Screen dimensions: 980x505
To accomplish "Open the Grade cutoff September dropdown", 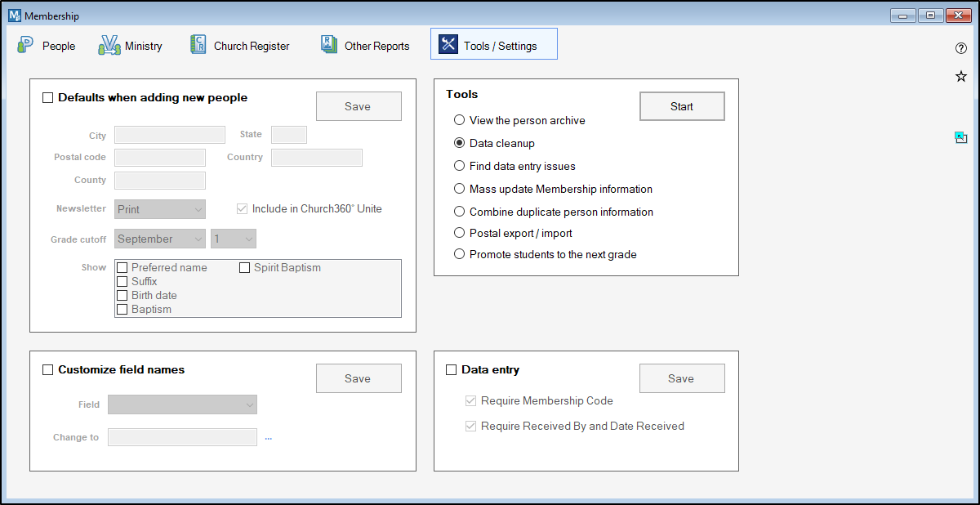I will coord(160,239).
